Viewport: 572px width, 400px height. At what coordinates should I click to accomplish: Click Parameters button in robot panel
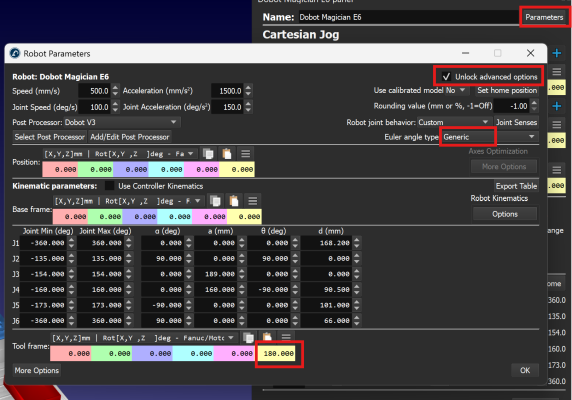544,17
